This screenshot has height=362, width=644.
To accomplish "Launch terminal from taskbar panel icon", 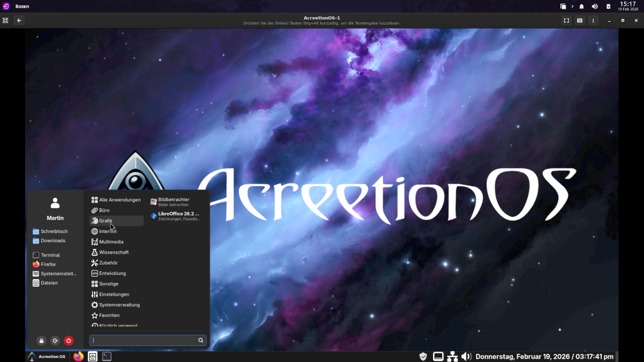I will point(106,356).
